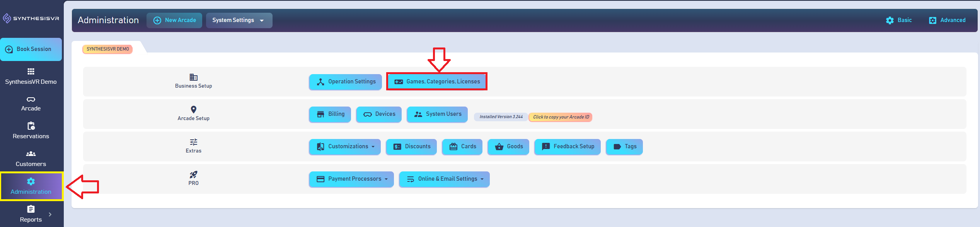Open the Tags page

click(x=624, y=146)
